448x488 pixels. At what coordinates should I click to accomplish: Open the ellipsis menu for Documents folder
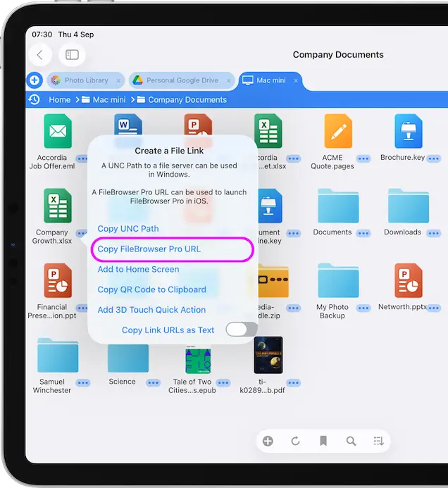pos(364,233)
